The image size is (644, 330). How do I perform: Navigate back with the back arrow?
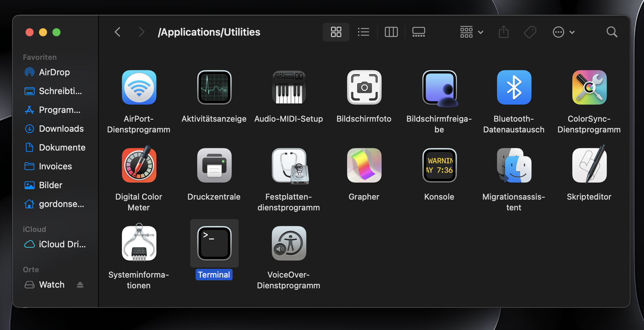point(117,32)
